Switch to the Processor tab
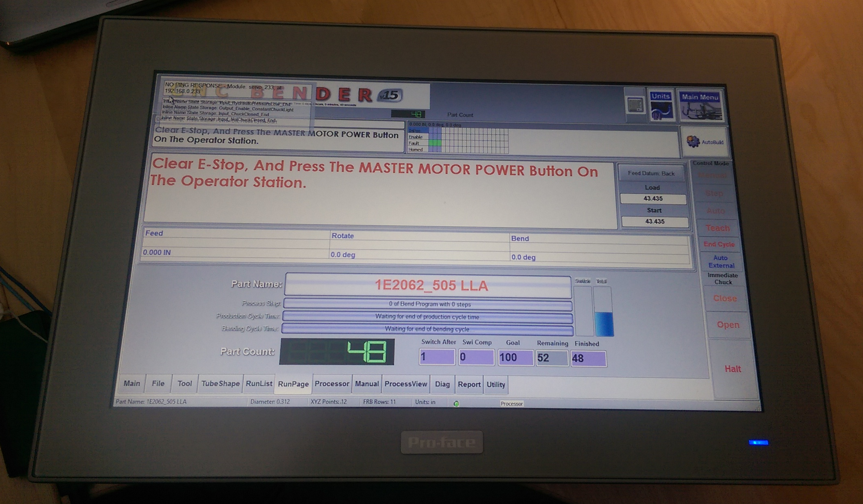The width and height of the screenshot is (863, 504). (x=332, y=384)
